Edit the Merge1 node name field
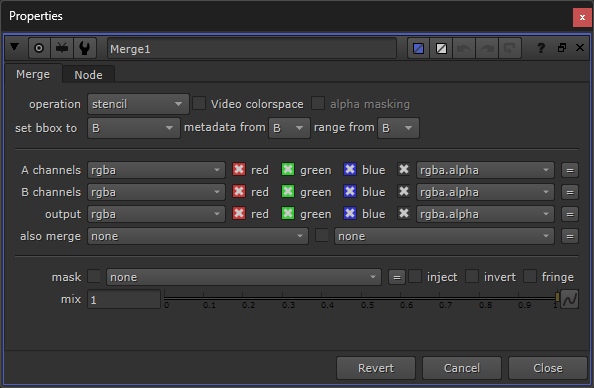This screenshot has width=594, height=388. pos(252,48)
